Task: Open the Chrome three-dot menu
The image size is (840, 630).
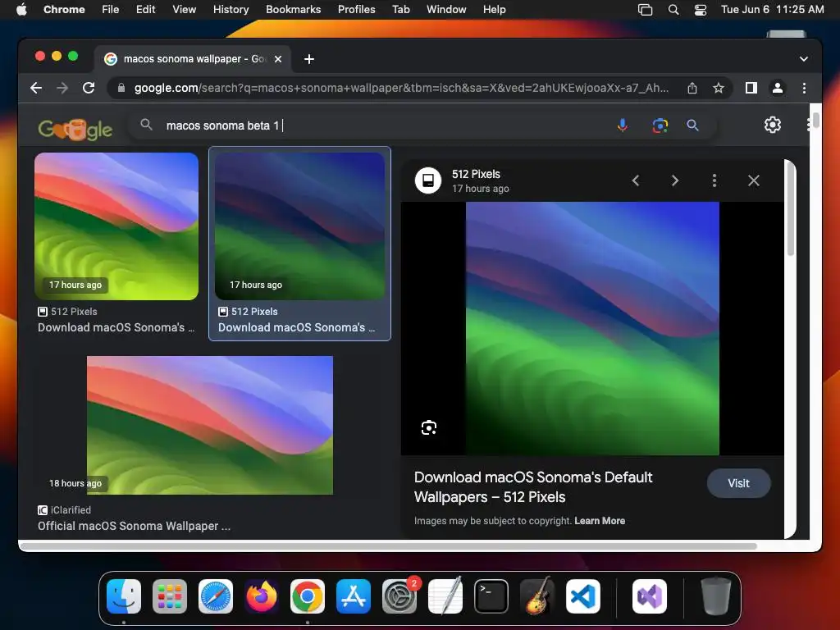Action: point(804,88)
